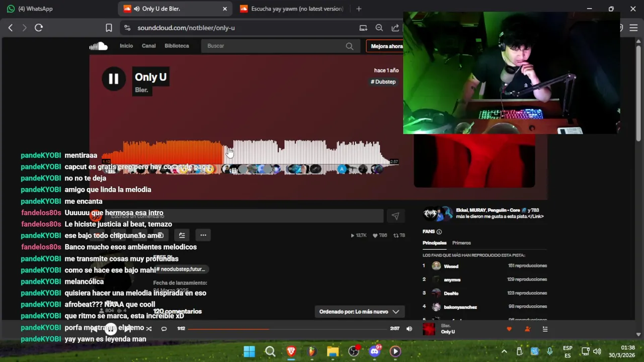Open Biblioteca in SoundCloud navigation

pyautogui.click(x=177, y=46)
